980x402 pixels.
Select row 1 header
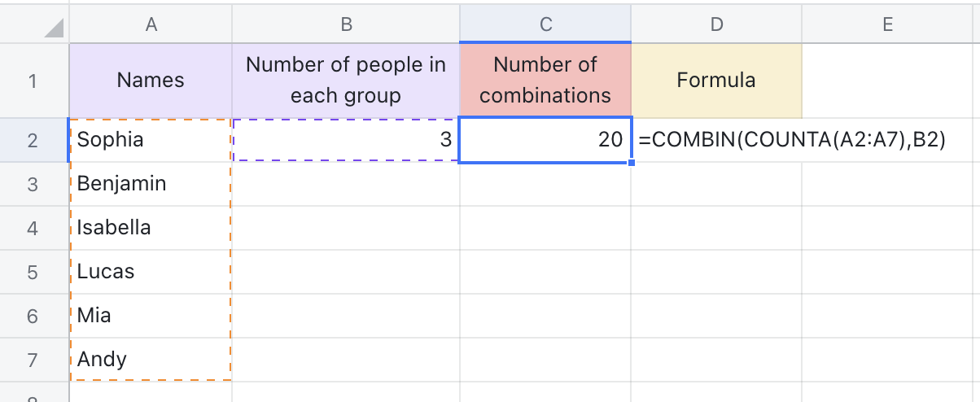click(33, 81)
